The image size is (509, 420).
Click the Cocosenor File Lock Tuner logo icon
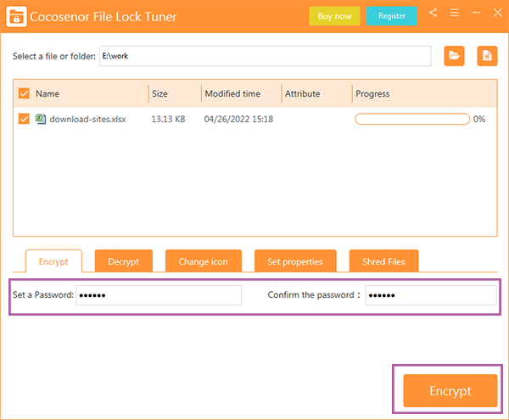pyautogui.click(x=16, y=16)
